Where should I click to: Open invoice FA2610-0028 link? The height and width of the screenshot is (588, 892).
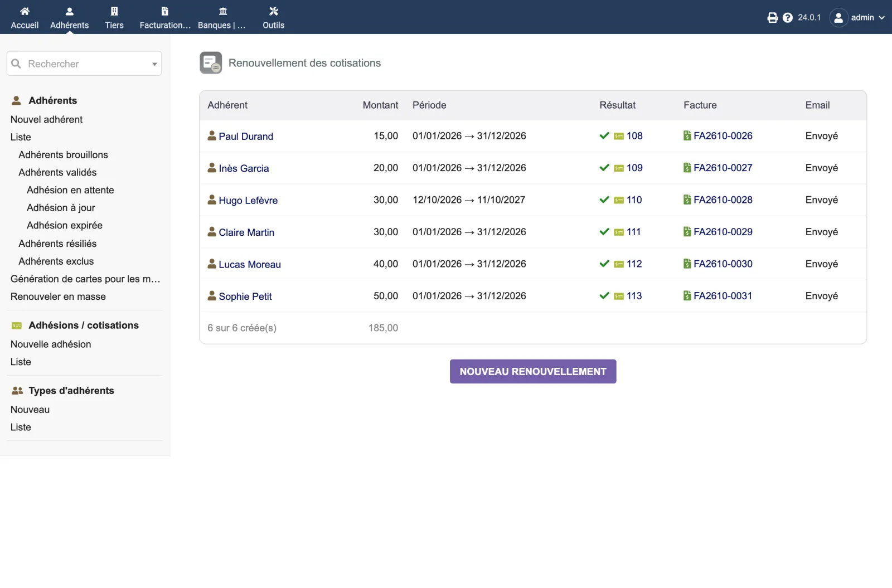[723, 200]
